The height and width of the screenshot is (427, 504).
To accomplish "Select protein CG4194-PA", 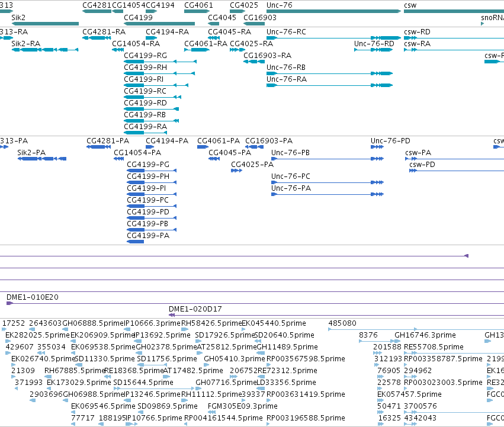I will tap(150, 147).
